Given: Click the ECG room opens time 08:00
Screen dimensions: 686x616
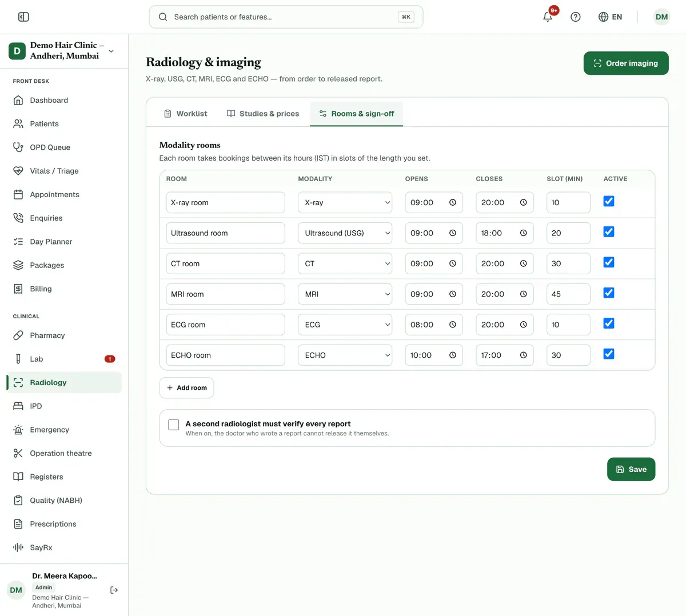Looking at the screenshot, I should pos(433,325).
